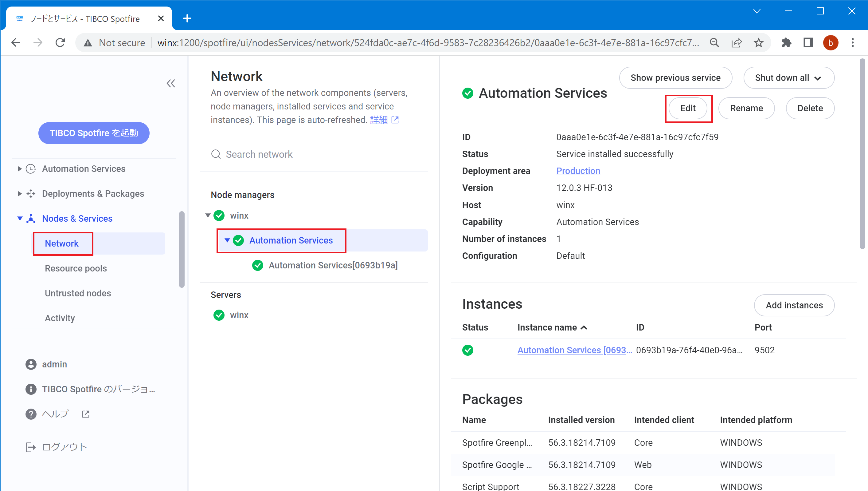This screenshot has height=491, width=868.
Task: Open Untrusted nodes in the sidebar
Action: pyautogui.click(x=78, y=293)
